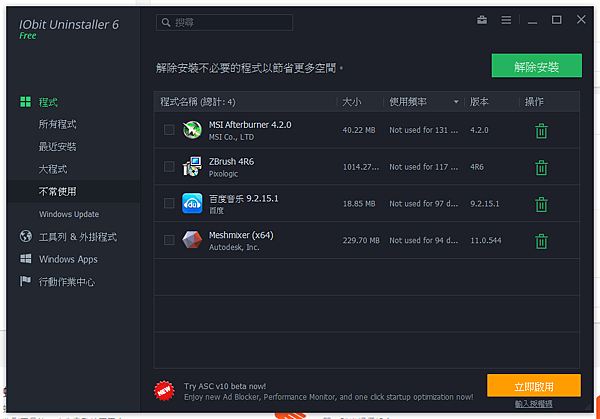Click in the 搜尋 search field
This screenshot has width=600, height=419.
(x=225, y=23)
